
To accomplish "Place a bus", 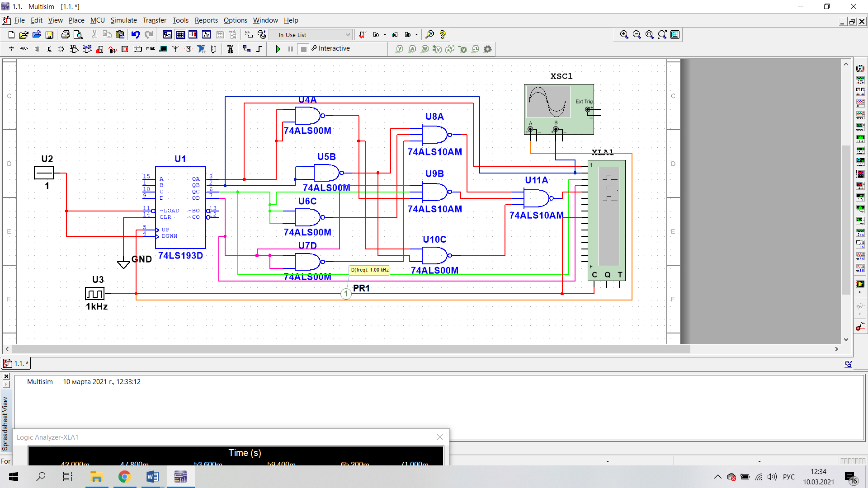I will (259, 49).
